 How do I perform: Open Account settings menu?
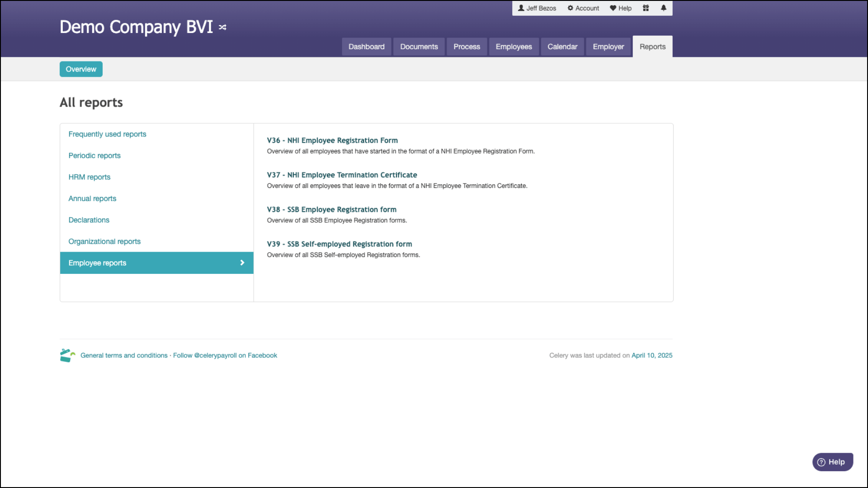583,8
